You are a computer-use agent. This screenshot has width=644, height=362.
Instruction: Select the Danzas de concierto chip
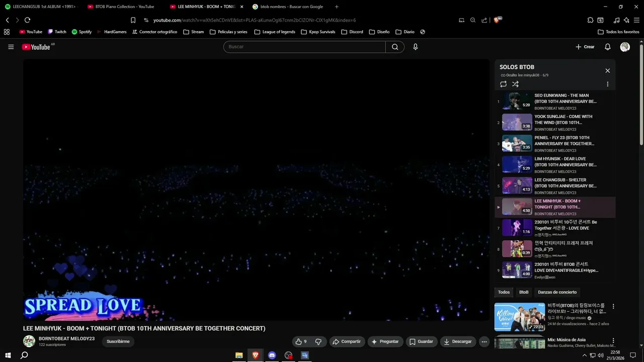[557, 292]
